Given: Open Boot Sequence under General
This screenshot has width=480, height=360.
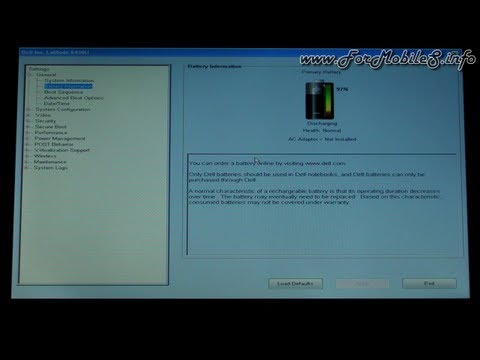Looking at the screenshot, I should [64, 92].
